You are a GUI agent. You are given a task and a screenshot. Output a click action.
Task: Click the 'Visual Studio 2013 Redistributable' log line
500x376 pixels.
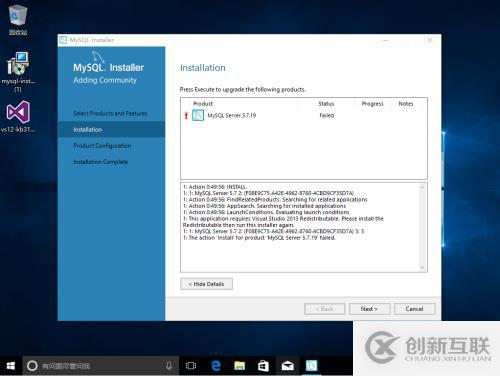click(x=283, y=222)
